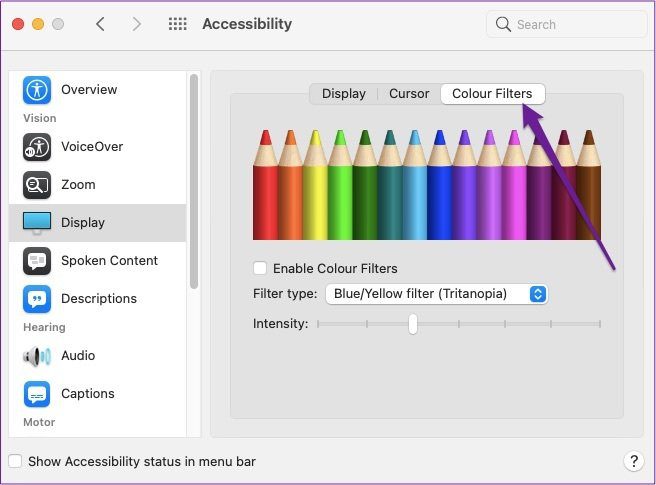Click the sidebar scrollbar

tap(194, 181)
